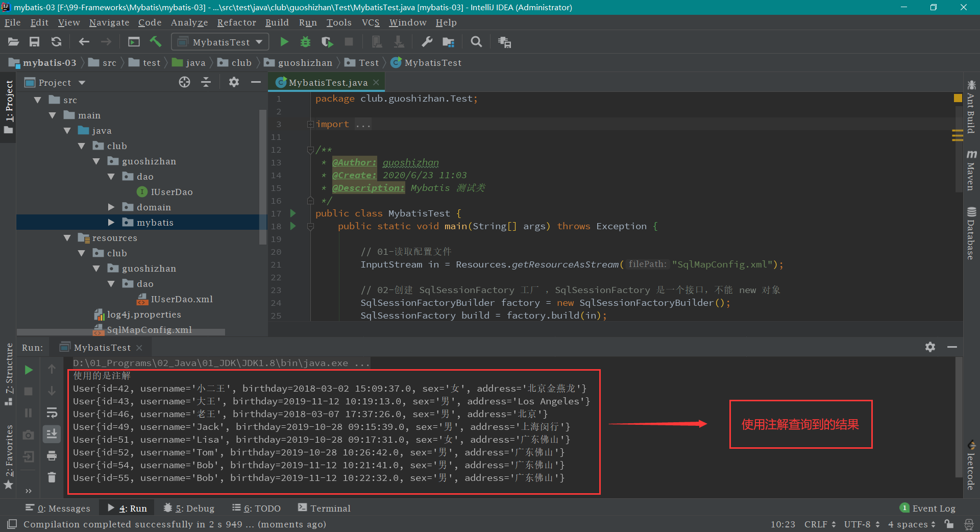980x532 pixels.
Task: Open the Event Log panel
Action: [933, 508]
